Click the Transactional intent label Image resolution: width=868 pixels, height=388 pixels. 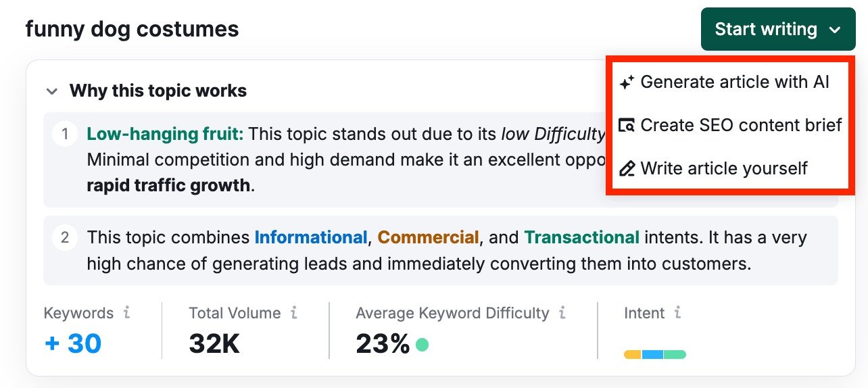[x=581, y=238]
